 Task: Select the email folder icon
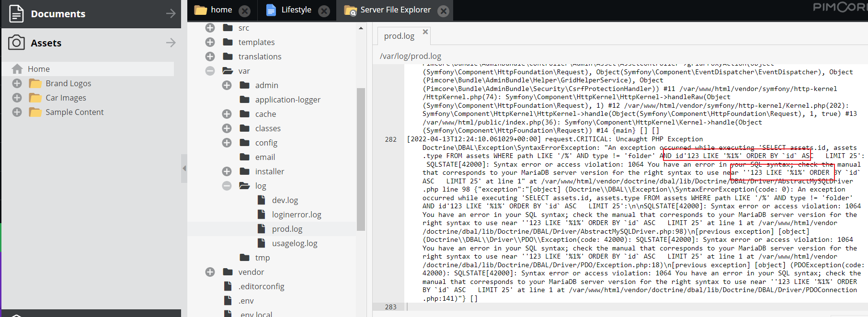click(x=244, y=157)
